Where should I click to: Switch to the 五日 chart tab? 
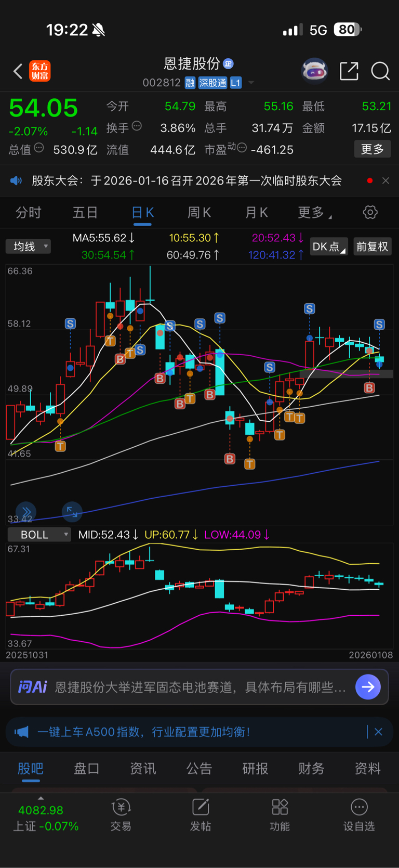coord(85,212)
